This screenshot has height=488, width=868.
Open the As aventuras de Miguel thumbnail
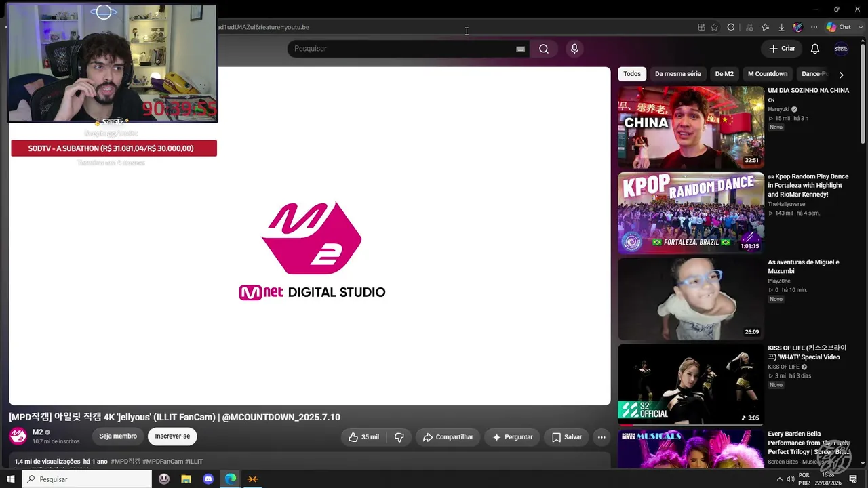[691, 299]
